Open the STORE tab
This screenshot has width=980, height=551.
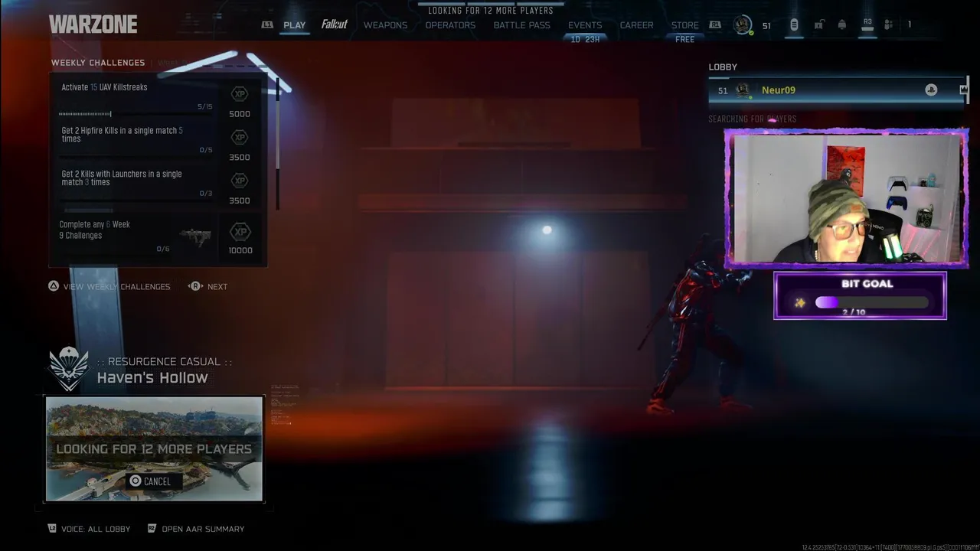[684, 25]
